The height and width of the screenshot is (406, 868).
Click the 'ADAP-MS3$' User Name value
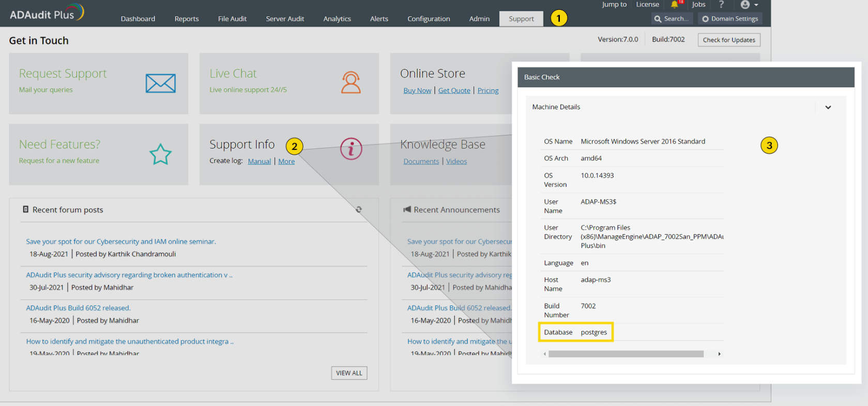598,202
